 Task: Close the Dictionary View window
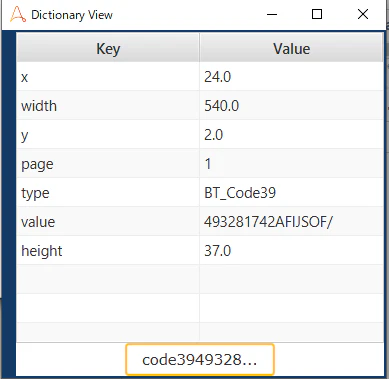[x=363, y=14]
